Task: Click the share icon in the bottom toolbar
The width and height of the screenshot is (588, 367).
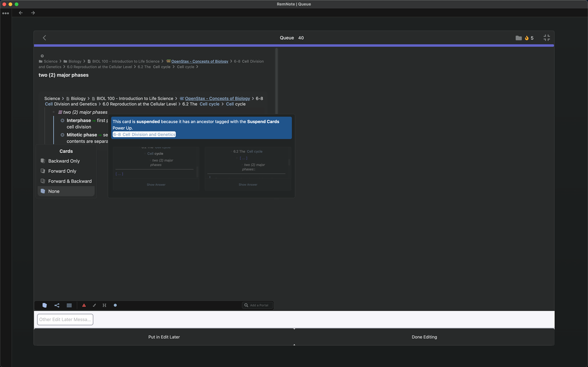Action: click(x=57, y=305)
